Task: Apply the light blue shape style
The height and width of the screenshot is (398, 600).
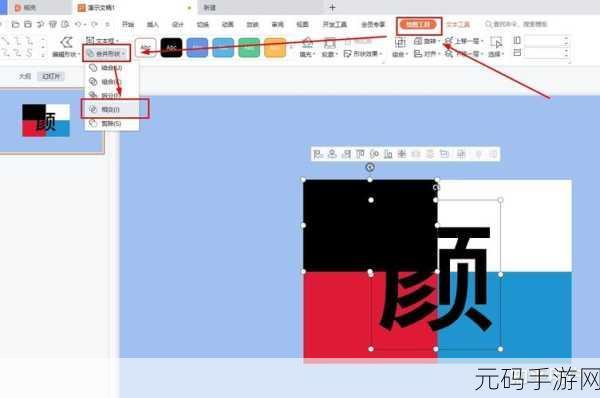Action: tap(223, 47)
